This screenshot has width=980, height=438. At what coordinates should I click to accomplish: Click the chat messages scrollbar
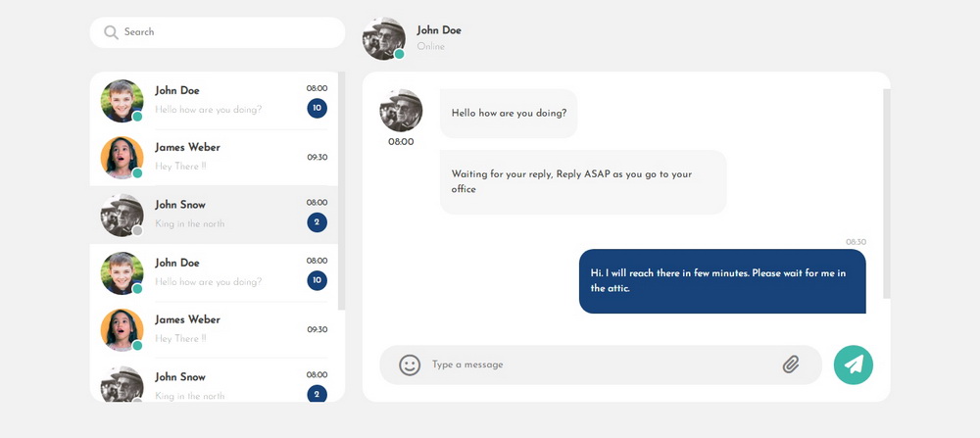886,194
